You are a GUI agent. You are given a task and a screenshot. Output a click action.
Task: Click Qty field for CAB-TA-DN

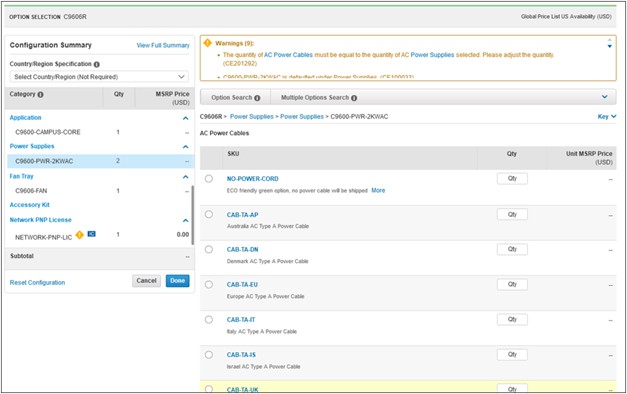(512, 249)
